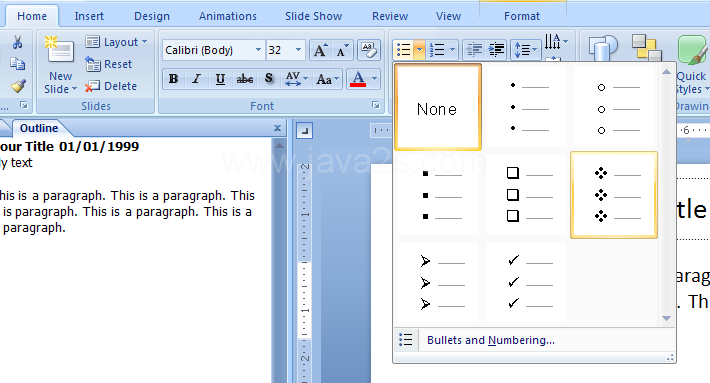The width and height of the screenshot is (710, 383).
Task: Select the None bullet option
Action: click(x=437, y=107)
